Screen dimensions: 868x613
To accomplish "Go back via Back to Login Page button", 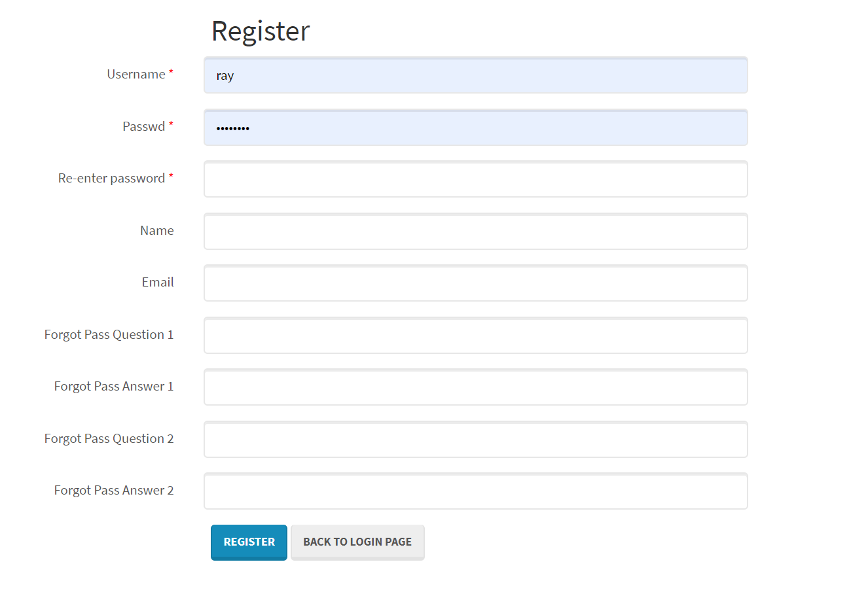I will point(357,542).
